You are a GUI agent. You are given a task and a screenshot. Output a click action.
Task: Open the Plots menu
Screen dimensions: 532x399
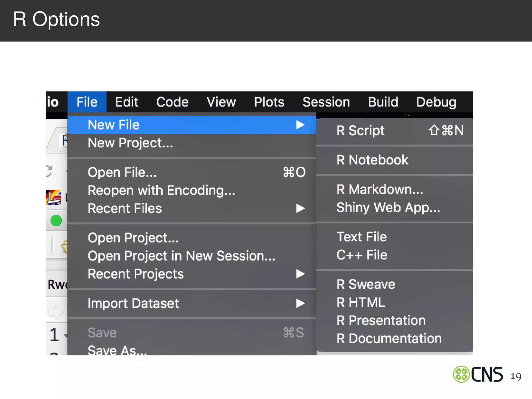[269, 102]
